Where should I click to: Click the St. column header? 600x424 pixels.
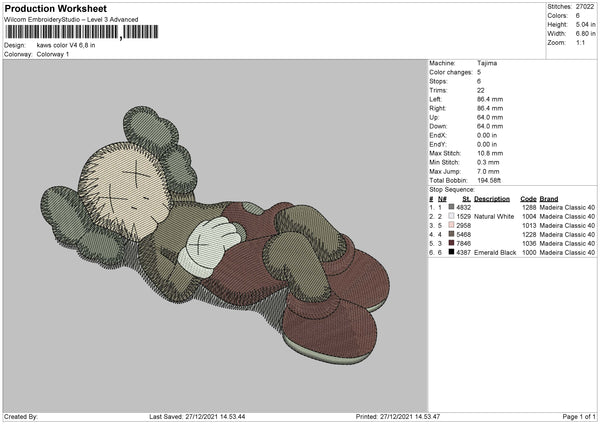(x=466, y=198)
